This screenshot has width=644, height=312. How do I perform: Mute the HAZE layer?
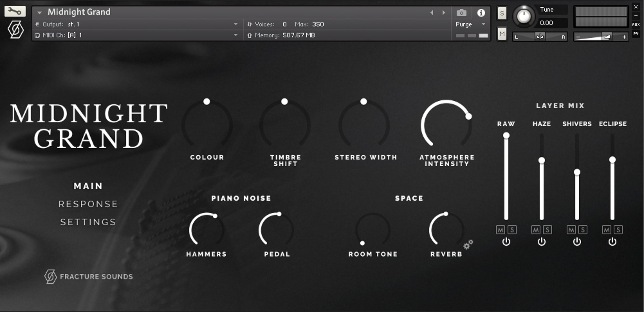[536, 230]
